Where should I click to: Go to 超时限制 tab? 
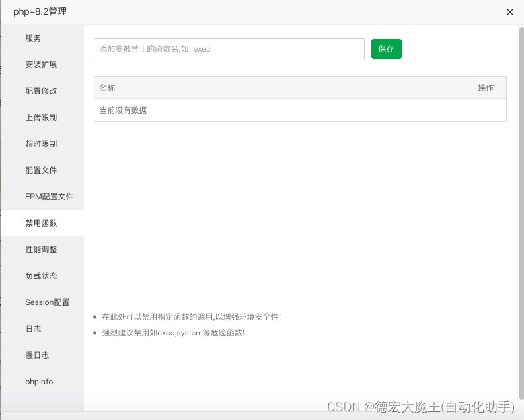pos(41,144)
